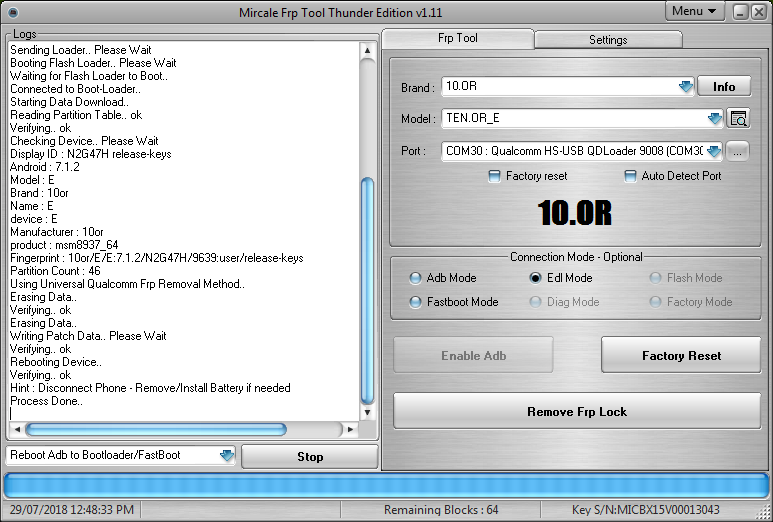Click the log vertical scrollbar thumb
The image size is (773, 522).
click(367, 291)
